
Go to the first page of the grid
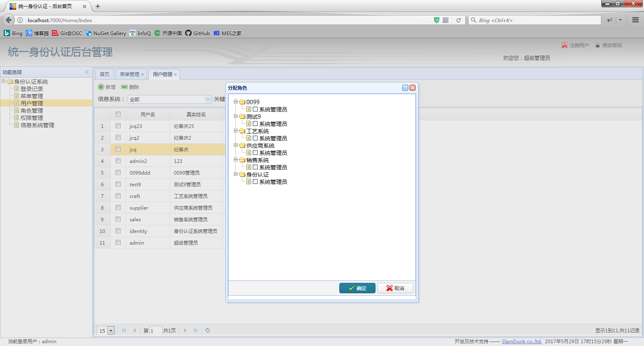(x=124, y=330)
